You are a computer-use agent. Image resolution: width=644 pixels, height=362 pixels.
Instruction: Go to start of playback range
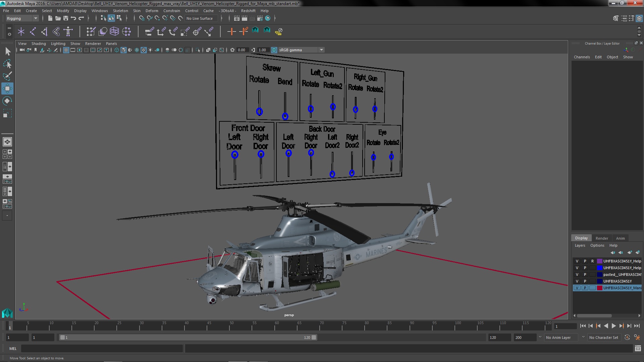point(583,326)
